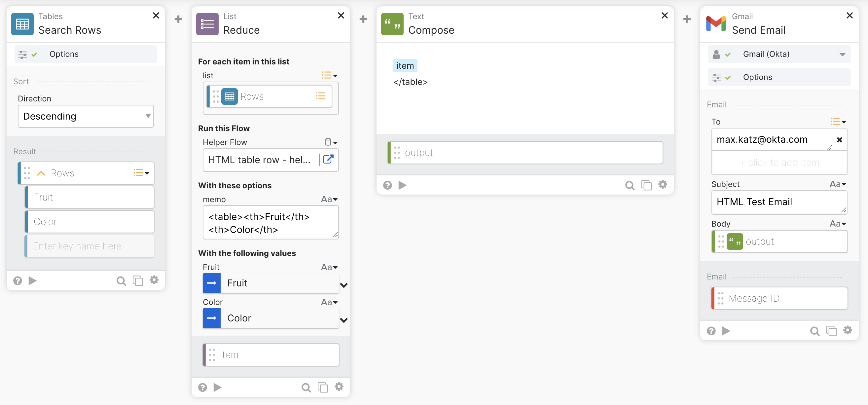The width and height of the screenshot is (868, 405).
Task: Remove max.katz@okta.com from the To list
Action: (839, 139)
